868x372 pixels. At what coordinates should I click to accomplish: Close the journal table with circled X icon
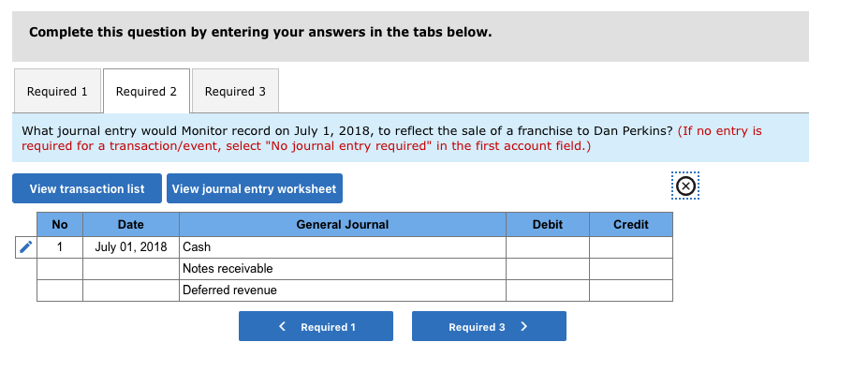tap(685, 186)
